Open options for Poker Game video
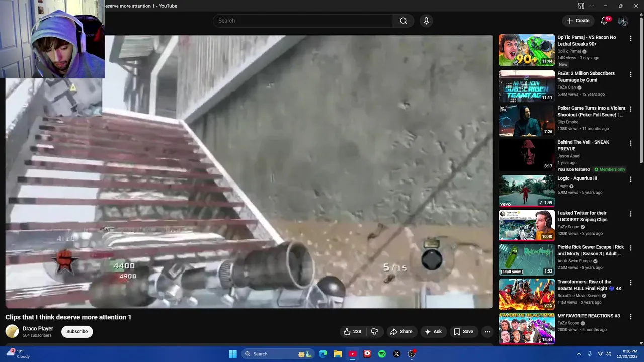 (x=631, y=109)
